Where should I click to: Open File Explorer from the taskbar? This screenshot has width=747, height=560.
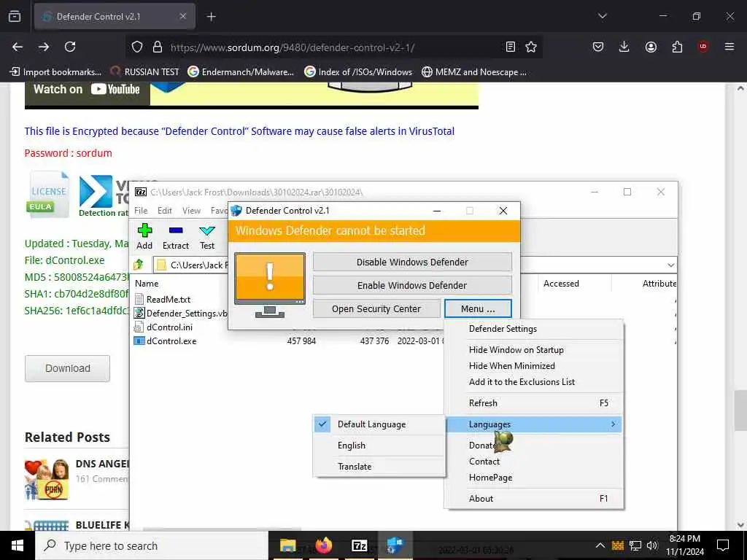(287, 545)
